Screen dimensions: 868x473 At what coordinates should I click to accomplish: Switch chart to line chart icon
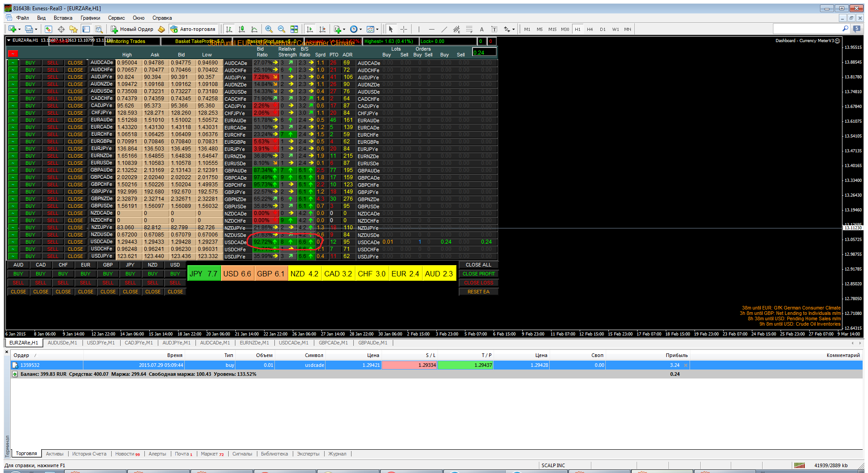(254, 29)
